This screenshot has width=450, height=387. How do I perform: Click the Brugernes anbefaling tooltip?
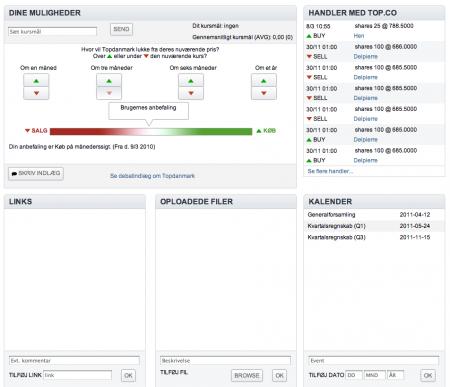148,111
